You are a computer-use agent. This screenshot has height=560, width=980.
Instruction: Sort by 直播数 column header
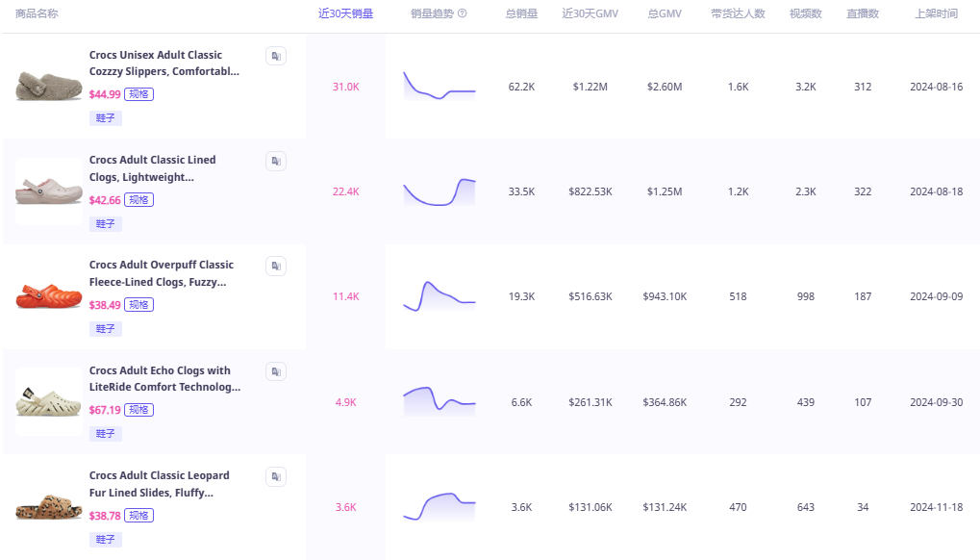point(863,13)
